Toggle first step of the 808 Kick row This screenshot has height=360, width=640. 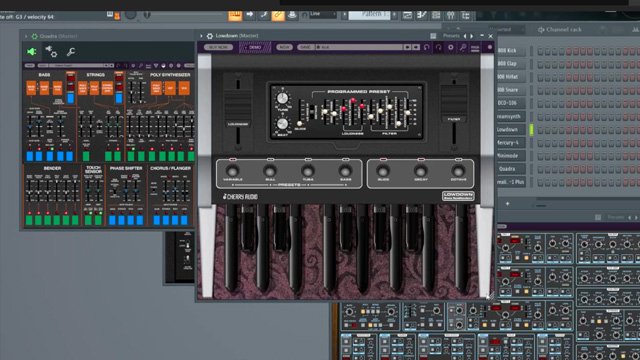540,51
